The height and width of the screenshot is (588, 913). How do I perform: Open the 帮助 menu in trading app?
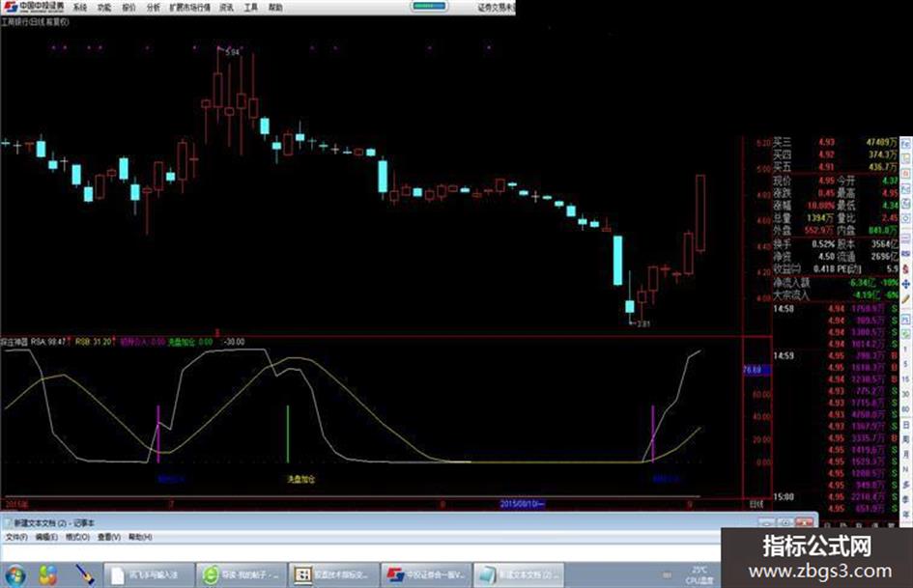click(x=275, y=8)
